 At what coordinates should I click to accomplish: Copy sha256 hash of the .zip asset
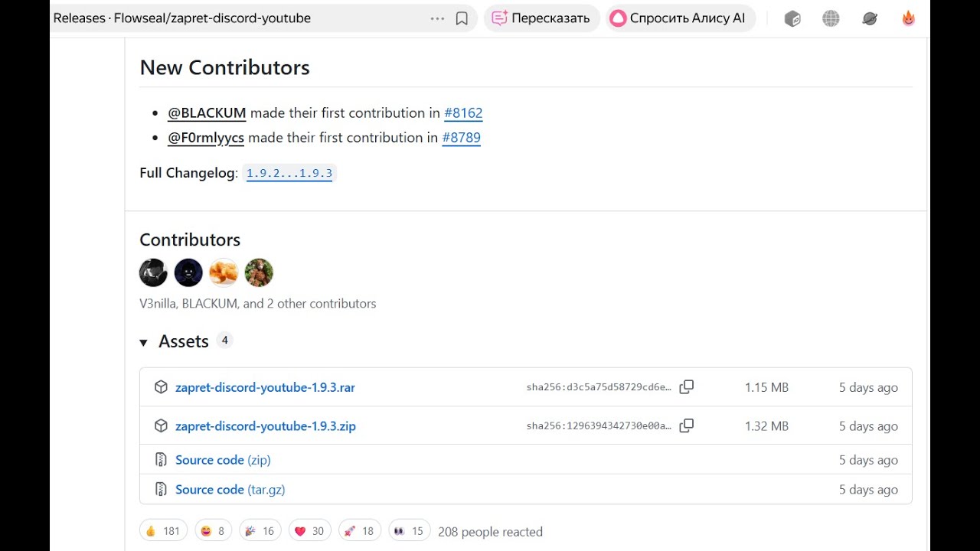pos(687,425)
